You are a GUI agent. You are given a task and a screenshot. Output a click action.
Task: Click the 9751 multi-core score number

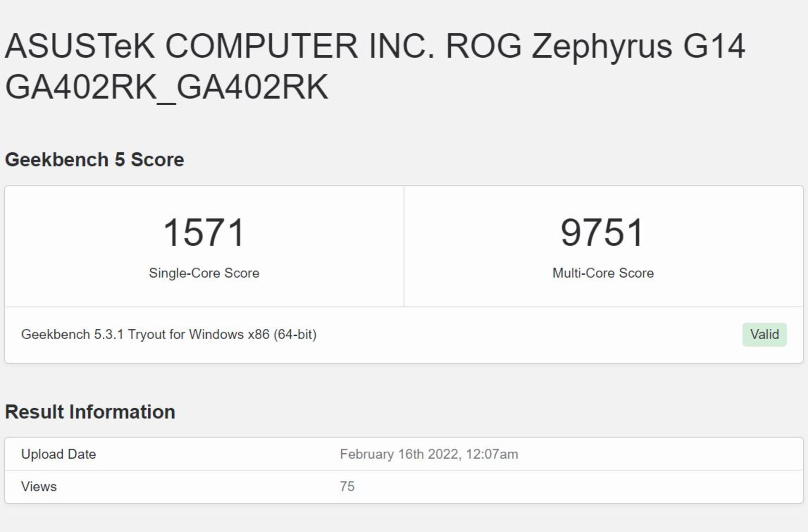(603, 232)
